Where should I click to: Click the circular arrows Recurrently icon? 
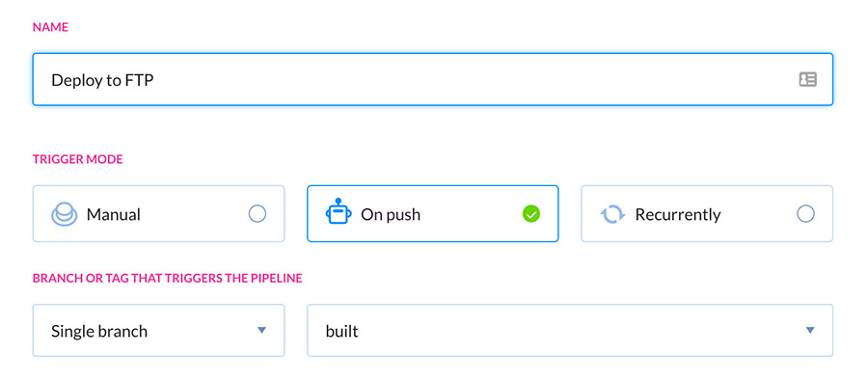coord(612,214)
